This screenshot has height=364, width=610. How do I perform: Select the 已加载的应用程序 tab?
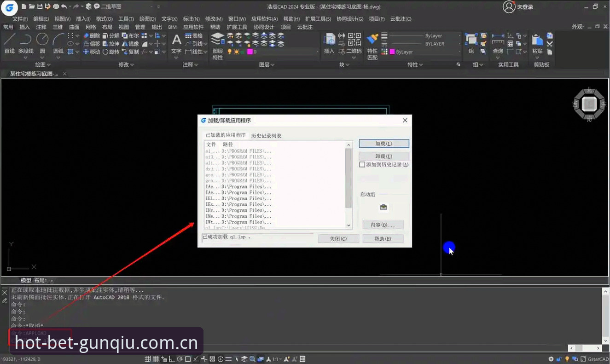click(x=226, y=135)
